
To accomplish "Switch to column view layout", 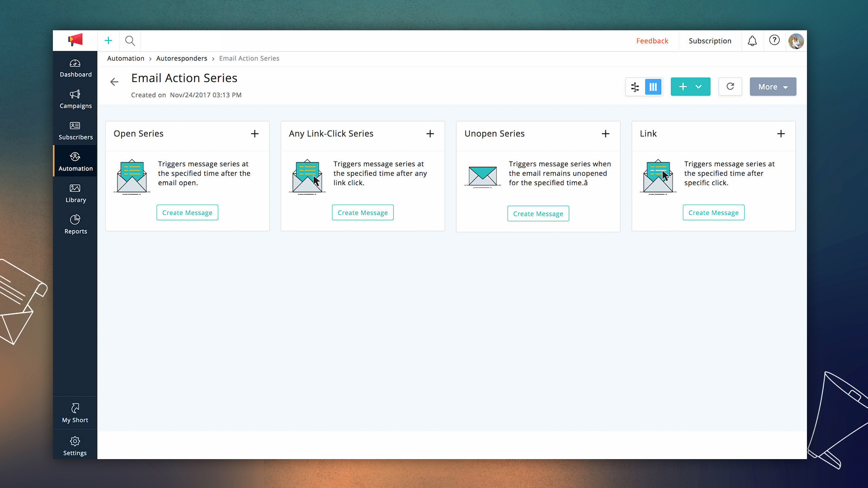I will tap(653, 86).
